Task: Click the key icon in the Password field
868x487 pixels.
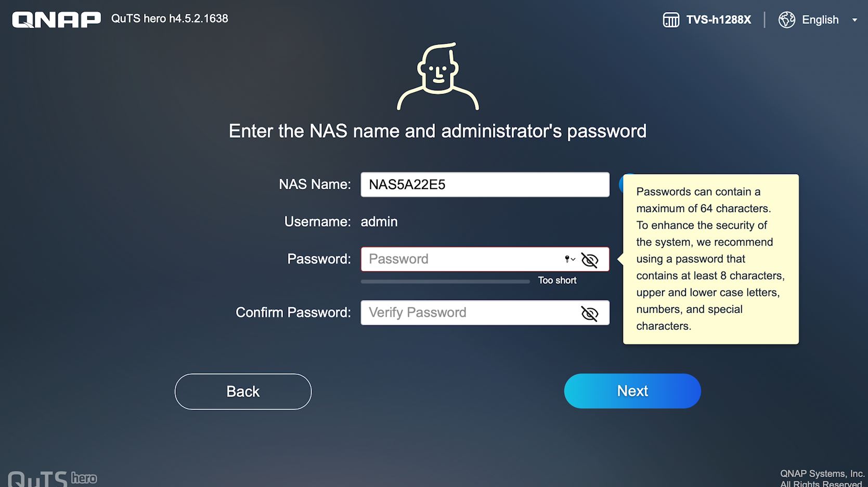Action: (568, 259)
